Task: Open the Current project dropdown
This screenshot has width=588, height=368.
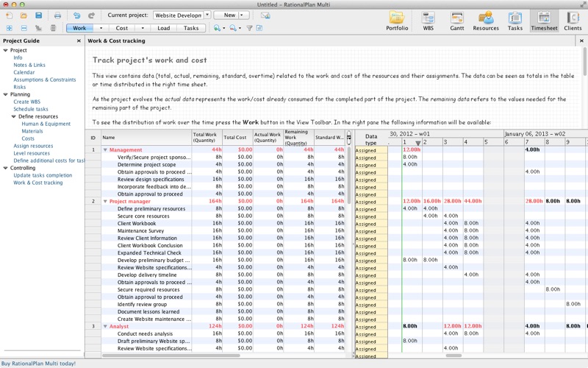Action: tap(207, 15)
